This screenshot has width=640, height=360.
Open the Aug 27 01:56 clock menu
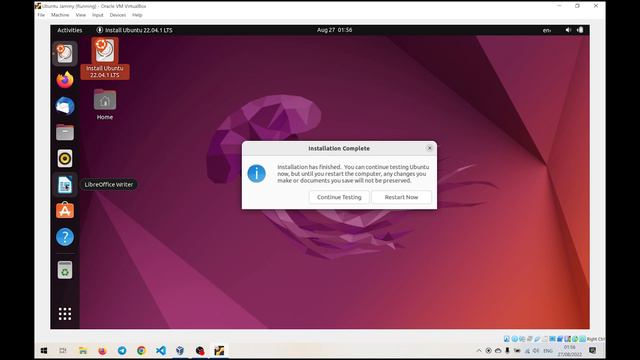point(334,30)
